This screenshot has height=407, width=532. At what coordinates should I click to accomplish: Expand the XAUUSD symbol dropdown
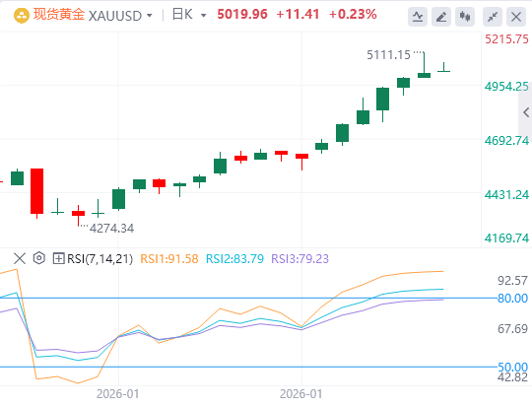[x=149, y=16]
